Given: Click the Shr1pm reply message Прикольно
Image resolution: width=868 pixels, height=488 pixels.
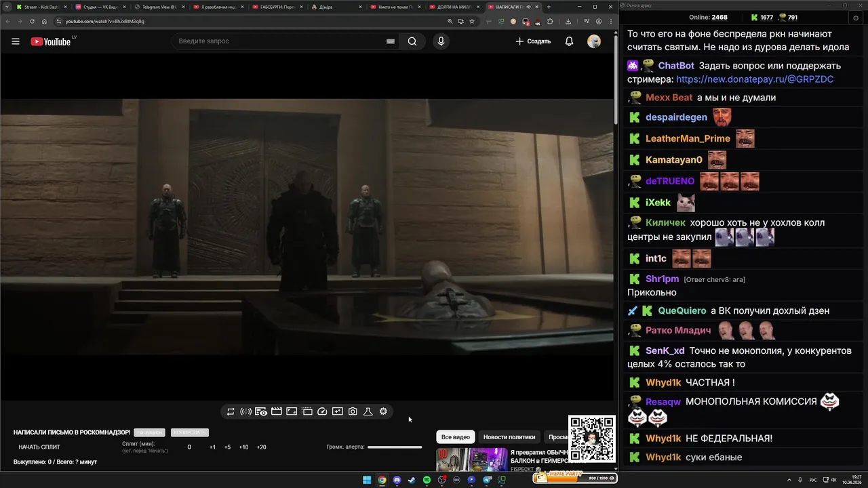Looking at the screenshot, I should (x=652, y=293).
